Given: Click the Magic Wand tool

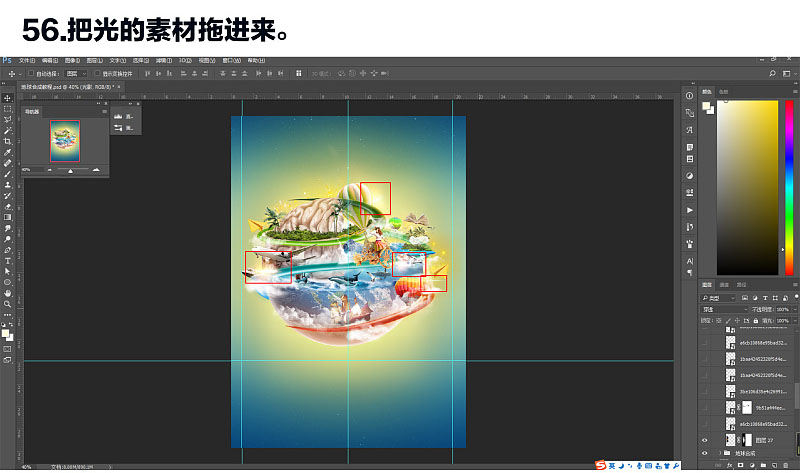Looking at the screenshot, I should [8, 131].
